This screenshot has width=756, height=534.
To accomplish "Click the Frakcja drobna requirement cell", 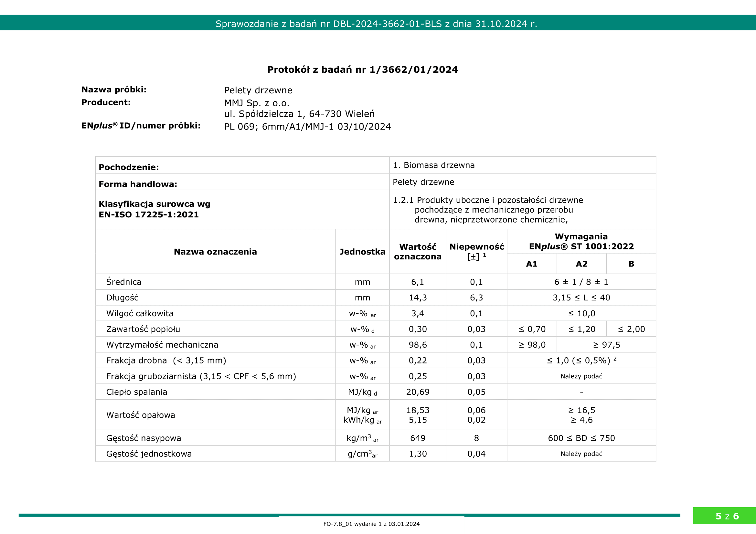I will click(x=581, y=361).
